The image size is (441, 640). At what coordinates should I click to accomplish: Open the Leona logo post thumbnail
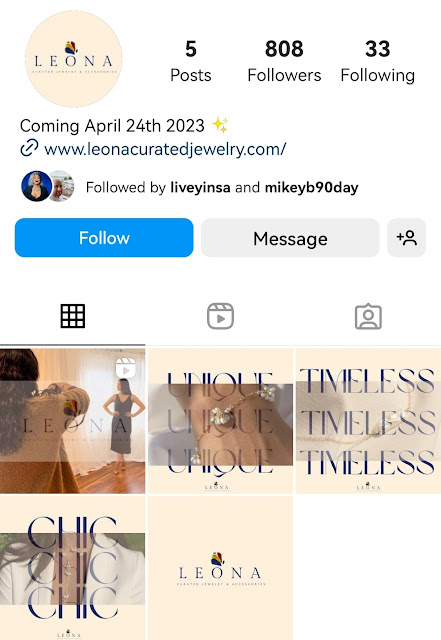tap(220, 568)
